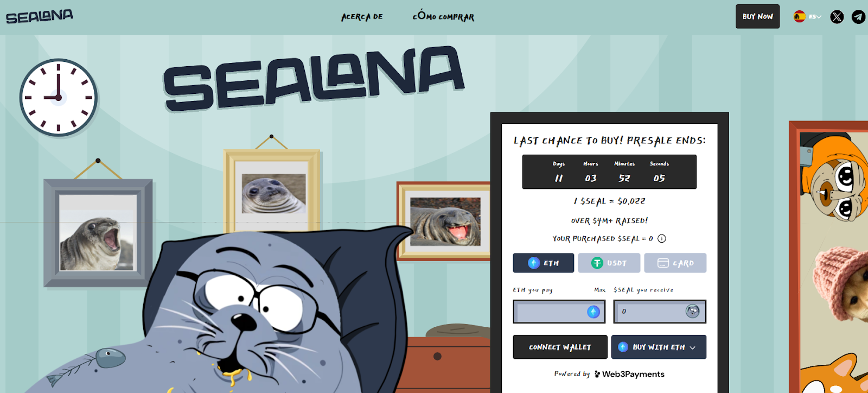Image resolution: width=868 pixels, height=393 pixels.
Task: Open the Acerca de menu item
Action: pyautogui.click(x=362, y=17)
